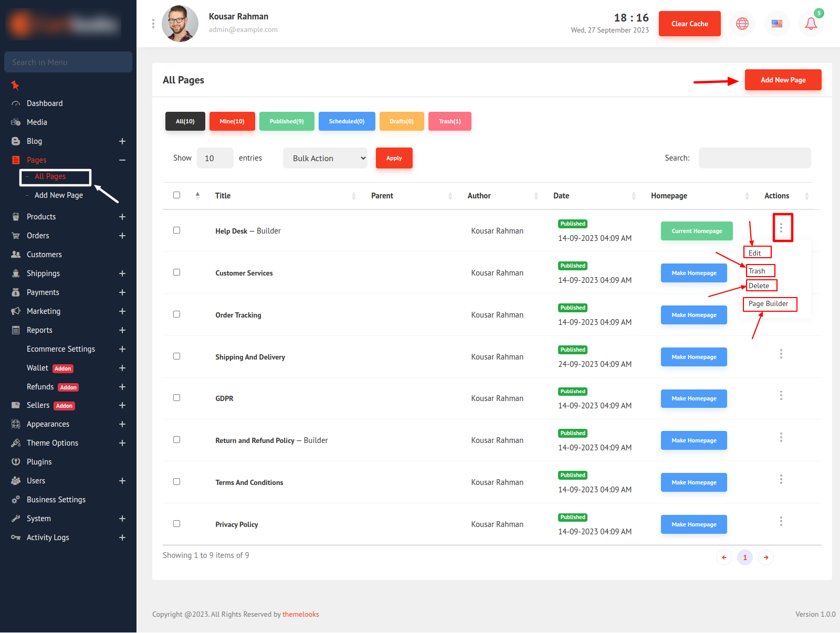Toggle the select-all checkbox in table header
Viewport: 840px width, 633px height.
tap(176, 195)
